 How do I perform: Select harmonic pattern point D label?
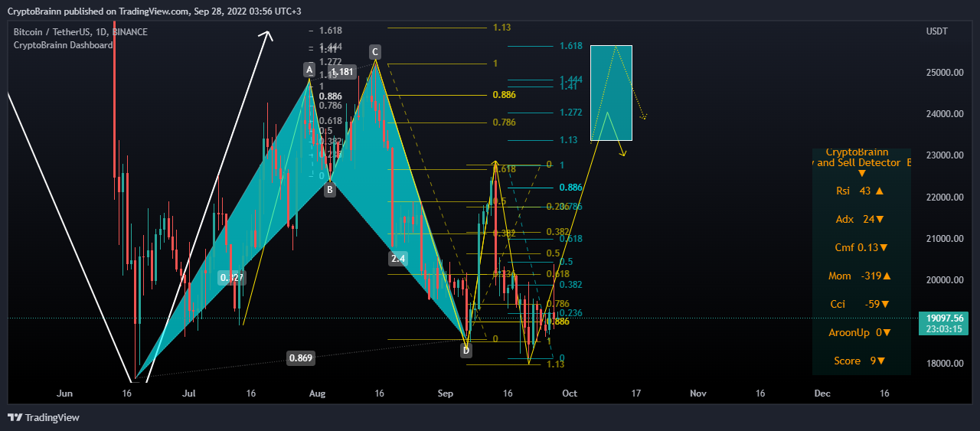[x=466, y=351]
